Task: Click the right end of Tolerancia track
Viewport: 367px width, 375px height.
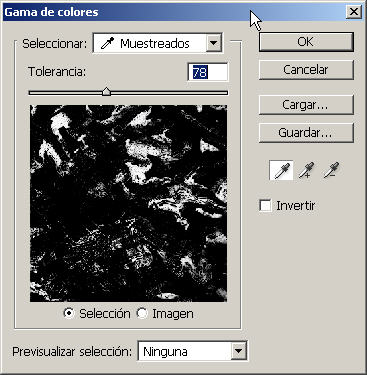Action: click(x=226, y=93)
